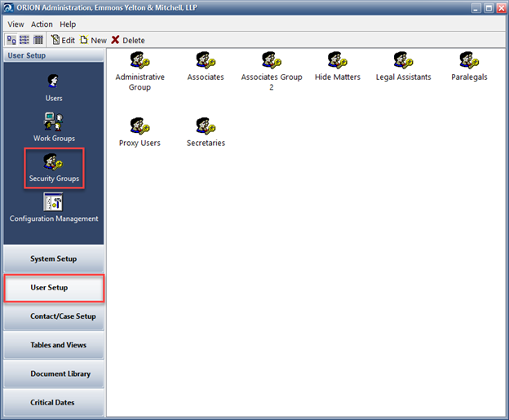Viewport: 509px width, 420px height.
Task: Select the Secretaries security group icon
Action: 206,132
